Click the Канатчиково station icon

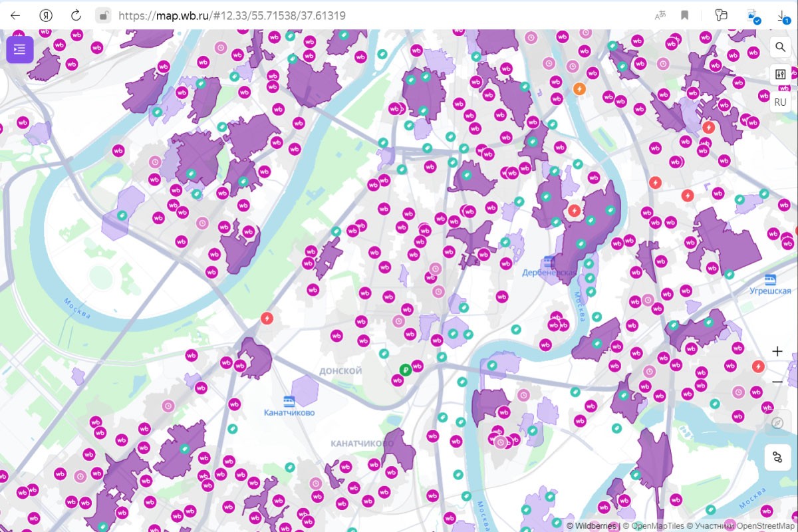[x=289, y=400]
